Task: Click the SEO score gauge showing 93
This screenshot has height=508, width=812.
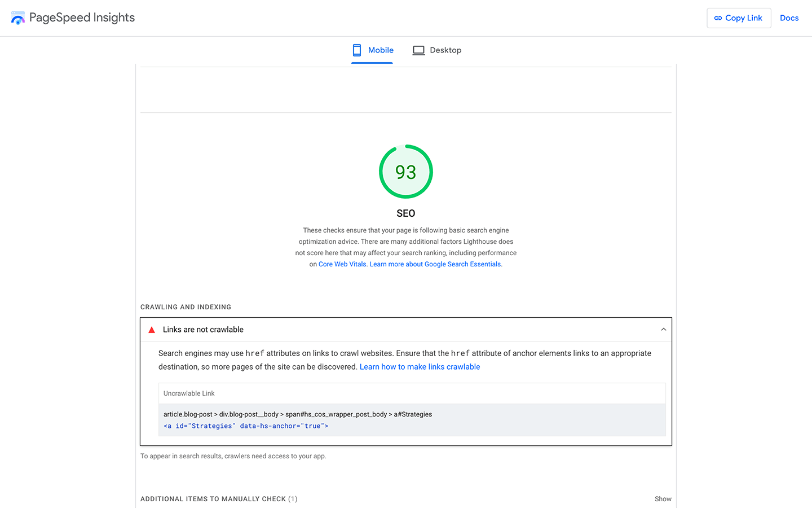Action: [406, 172]
